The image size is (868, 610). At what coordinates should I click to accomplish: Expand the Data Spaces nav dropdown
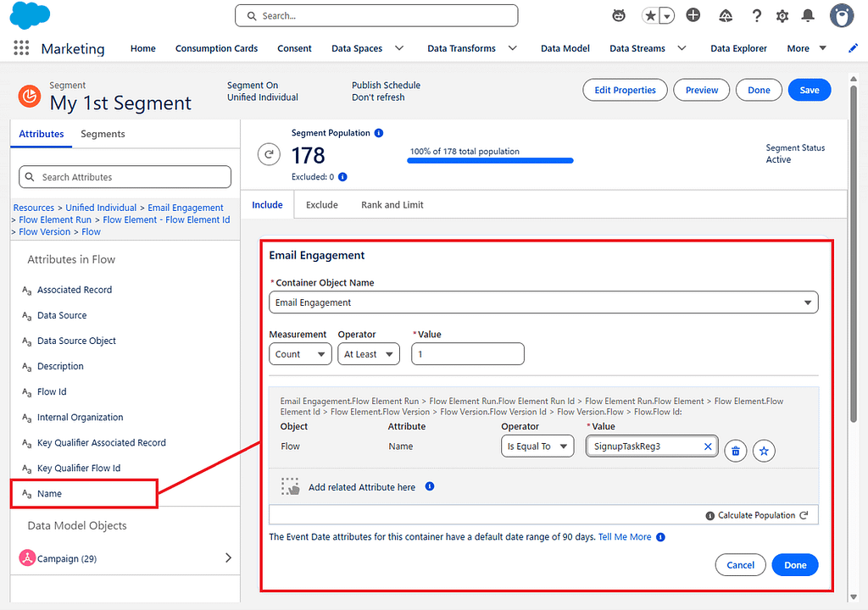(399, 48)
